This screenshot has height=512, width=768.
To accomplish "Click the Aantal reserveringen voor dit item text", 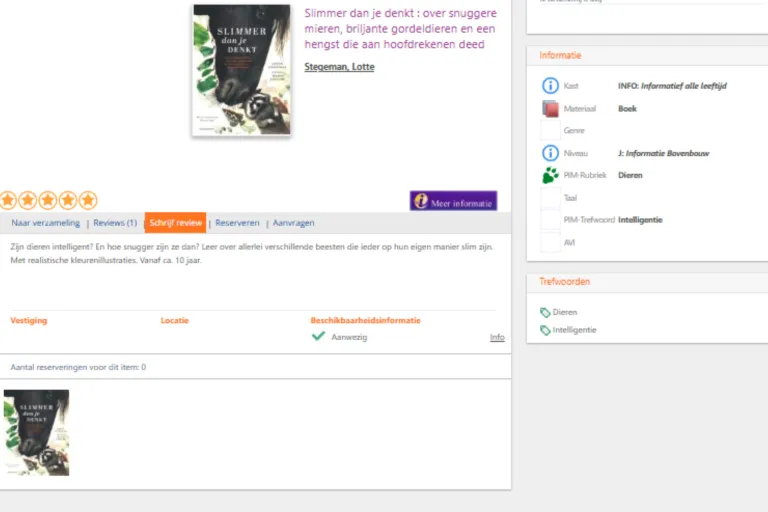I will click(x=78, y=367).
